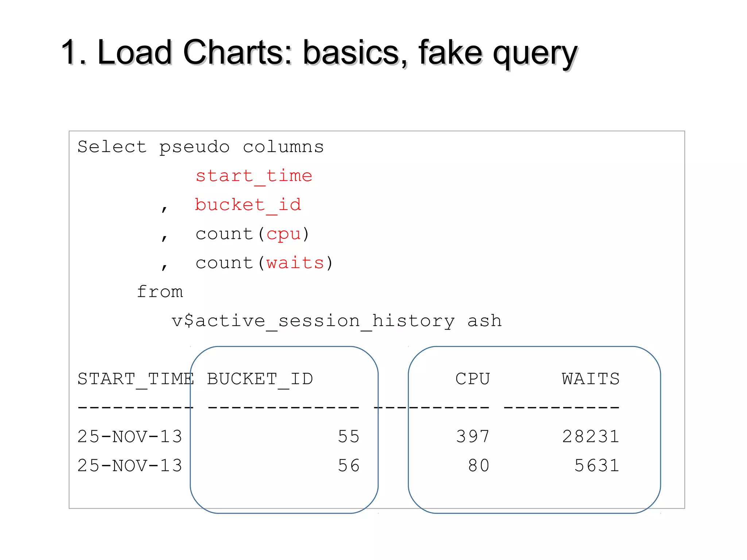Click the WAITS column header
The height and width of the screenshot is (560, 747).
pos(591,379)
